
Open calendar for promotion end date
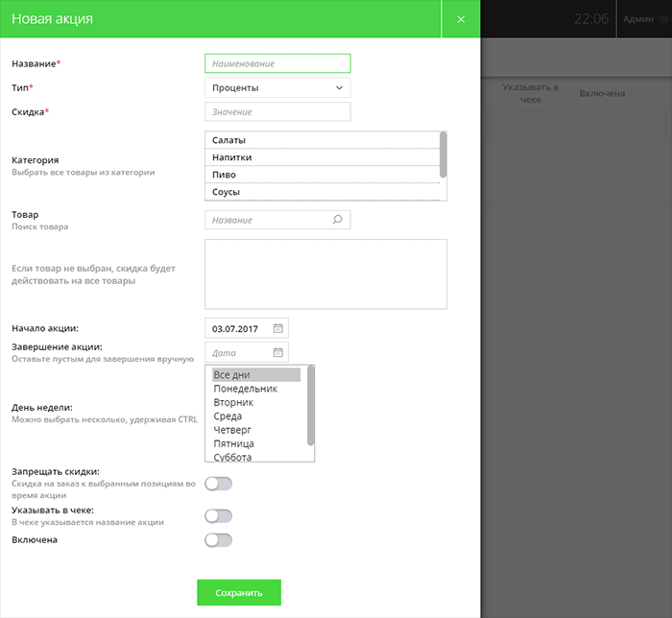pyautogui.click(x=277, y=352)
